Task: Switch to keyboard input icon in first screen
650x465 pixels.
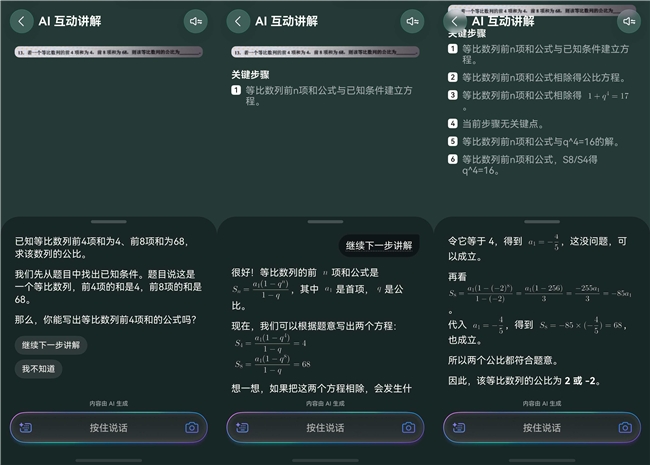Action: click(x=26, y=427)
